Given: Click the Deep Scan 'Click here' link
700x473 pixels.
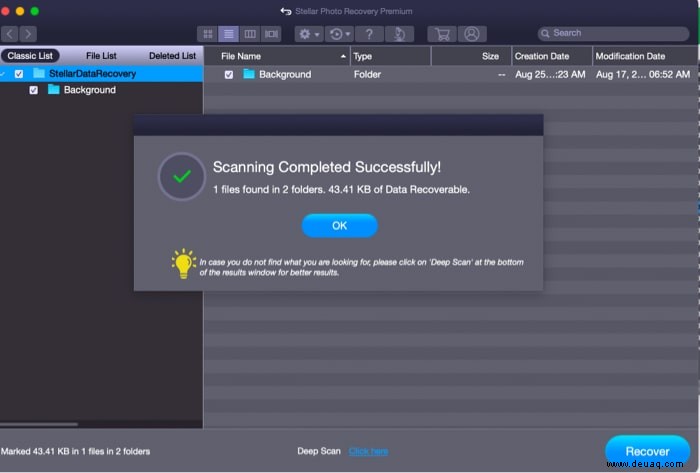Looking at the screenshot, I should tap(368, 451).
